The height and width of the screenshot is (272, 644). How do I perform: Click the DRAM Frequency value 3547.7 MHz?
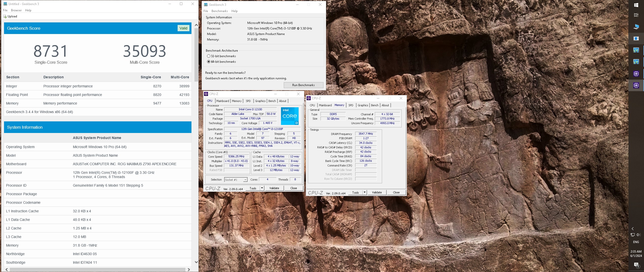pos(366,134)
